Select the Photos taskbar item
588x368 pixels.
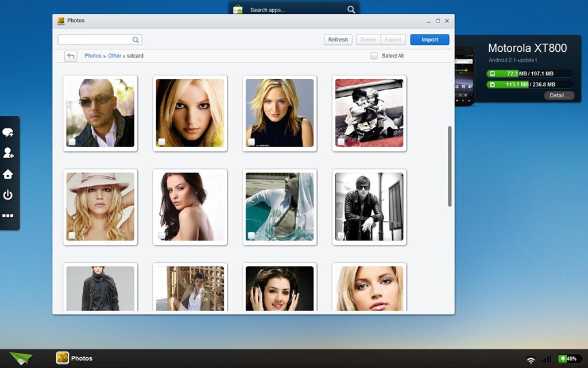coord(75,358)
